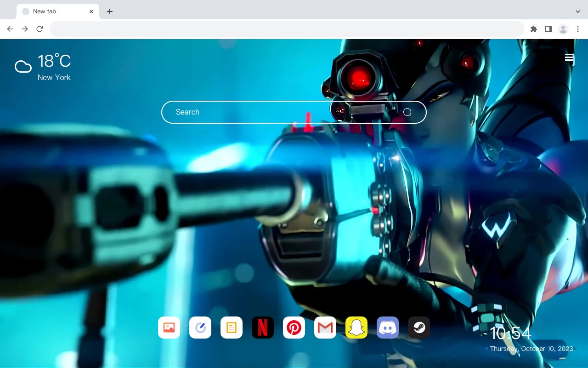Open the Discord shortcut
The width and height of the screenshot is (588, 368).
(x=388, y=328)
